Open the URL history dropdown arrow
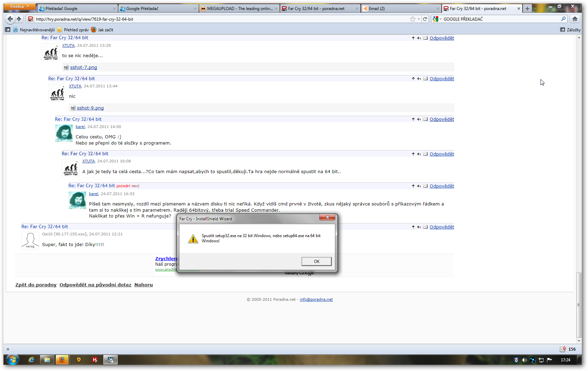The image size is (588, 371). pyautogui.click(x=419, y=19)
